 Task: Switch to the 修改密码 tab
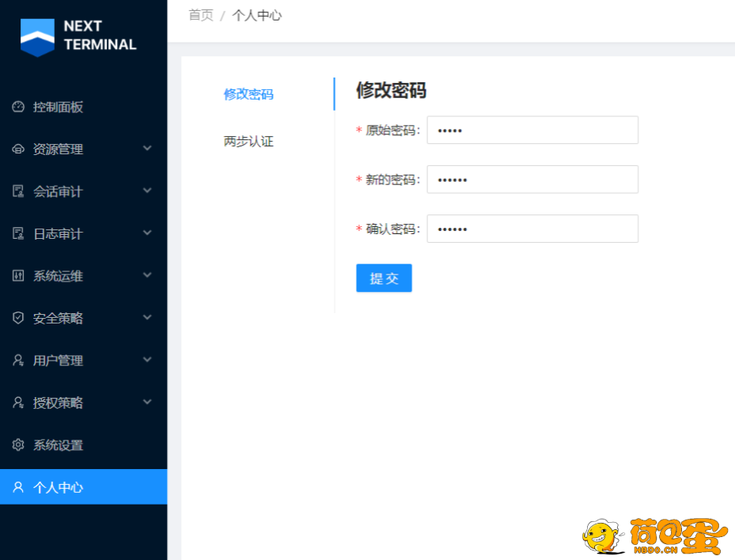click(x=248, y=94)
